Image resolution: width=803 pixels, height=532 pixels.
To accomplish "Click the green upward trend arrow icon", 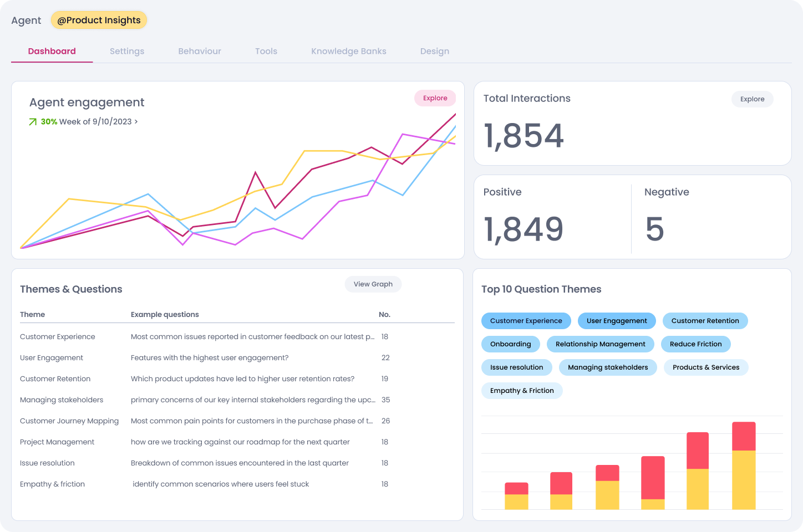I will (33, 121).
